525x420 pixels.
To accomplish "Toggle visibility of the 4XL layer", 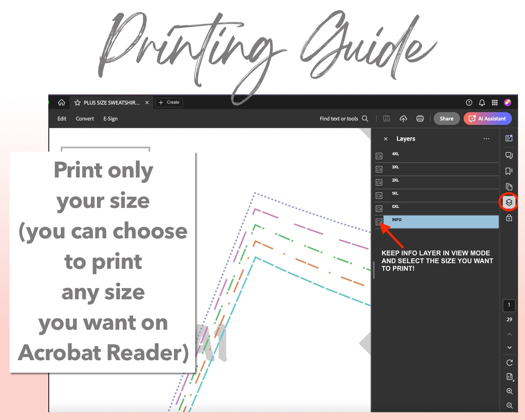I will 379,156.
